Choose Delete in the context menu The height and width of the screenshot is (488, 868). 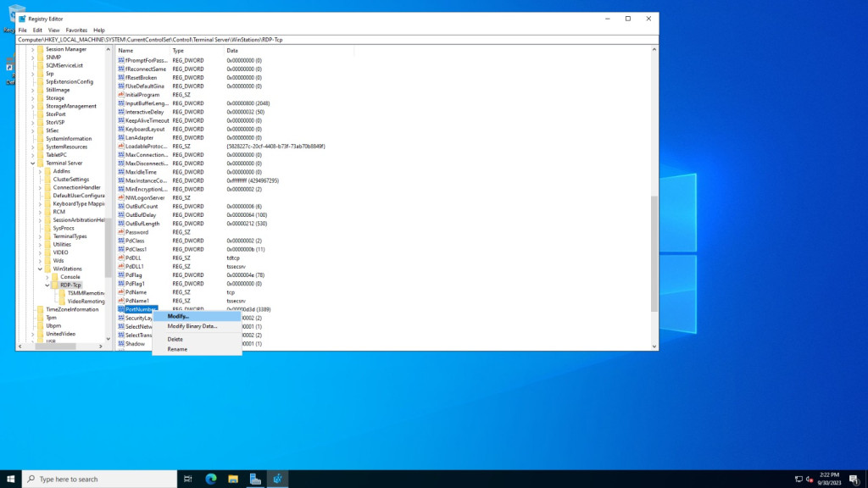pyautogui.click(x=197, y=339)
